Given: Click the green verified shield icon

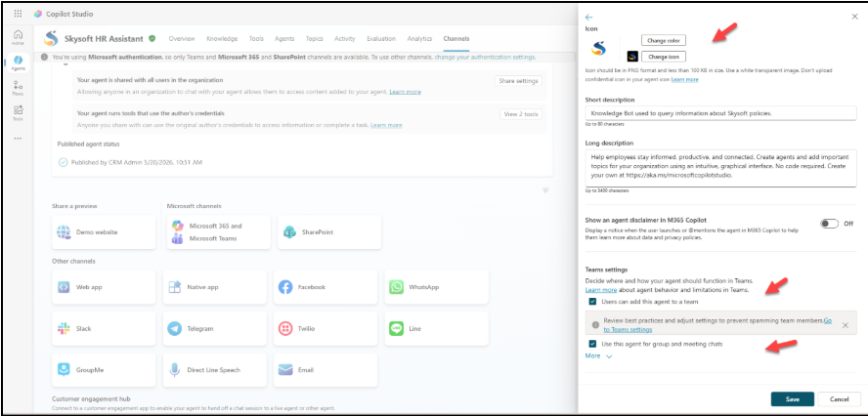Looking at the screenshot, I should click(152, 39).
